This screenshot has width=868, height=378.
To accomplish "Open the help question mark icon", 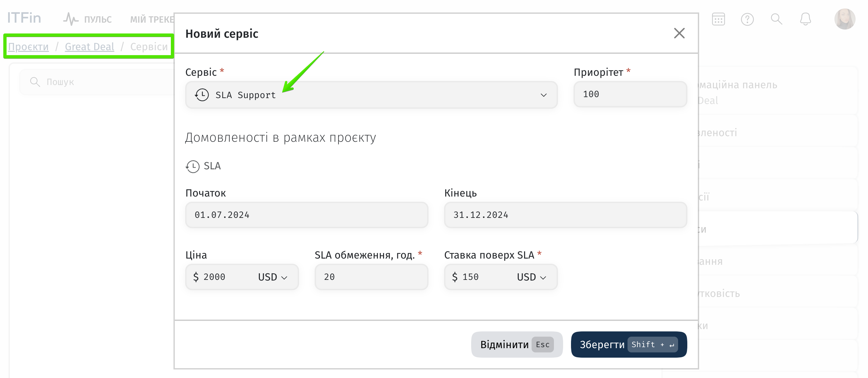I will (747, 19).
